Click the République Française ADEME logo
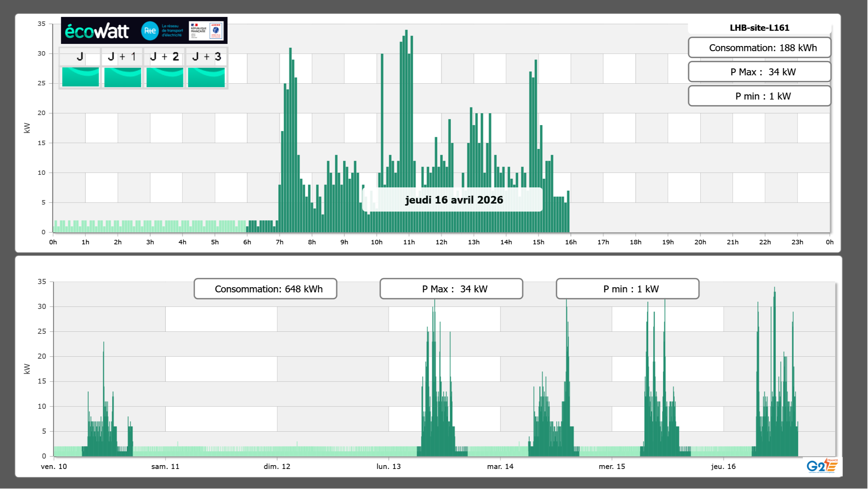Image resolution: width=868 pixels, height=489 pixels. click(206, 31)
